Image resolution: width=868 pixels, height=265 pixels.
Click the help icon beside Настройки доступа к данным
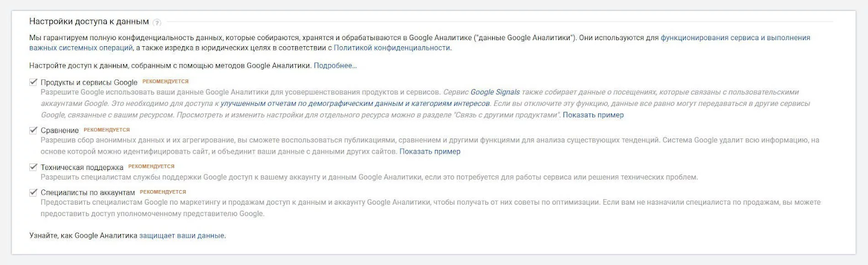pyautogui.click(x=157, y=23)
